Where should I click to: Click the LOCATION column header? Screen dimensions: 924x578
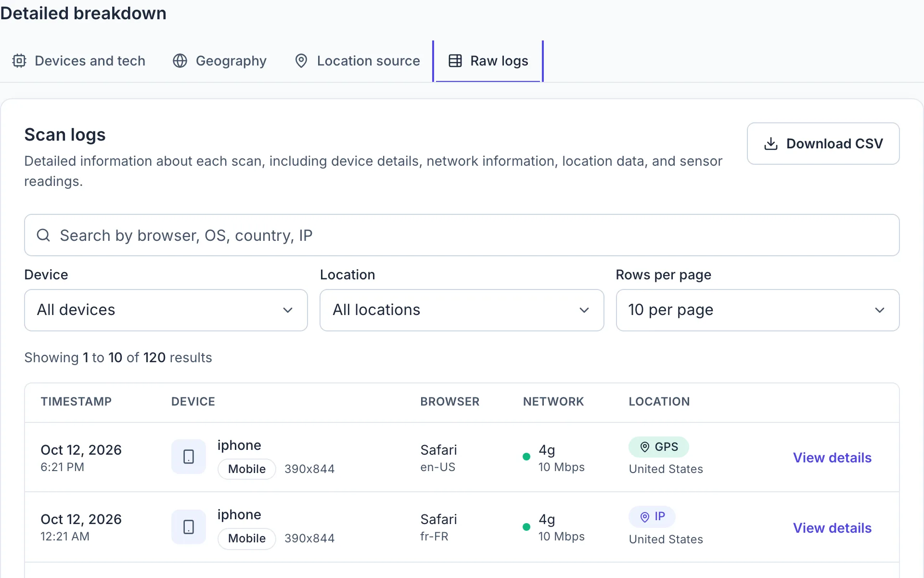tap(659, 402)
